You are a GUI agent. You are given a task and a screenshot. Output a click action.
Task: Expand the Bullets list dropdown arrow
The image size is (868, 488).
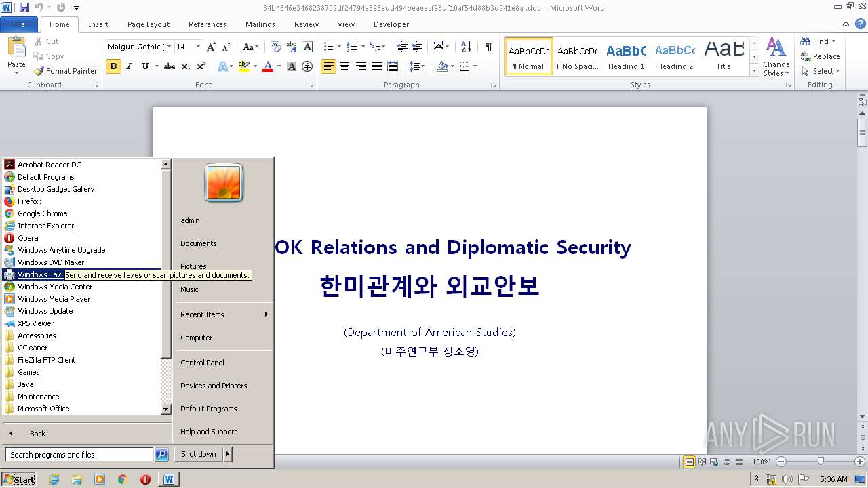point(340,47)
